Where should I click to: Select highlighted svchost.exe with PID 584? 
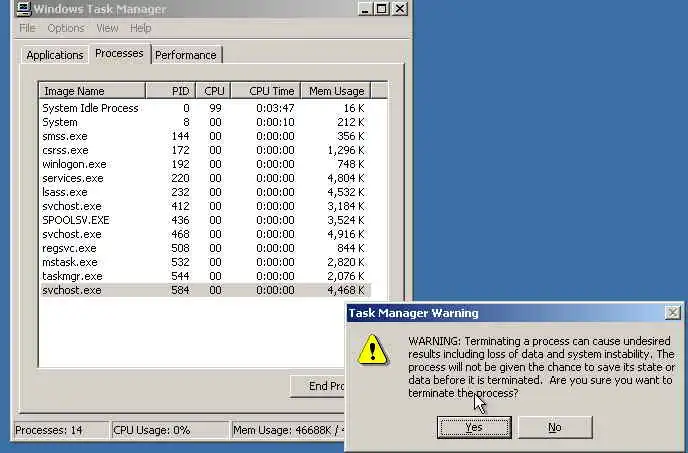[205, 290]
